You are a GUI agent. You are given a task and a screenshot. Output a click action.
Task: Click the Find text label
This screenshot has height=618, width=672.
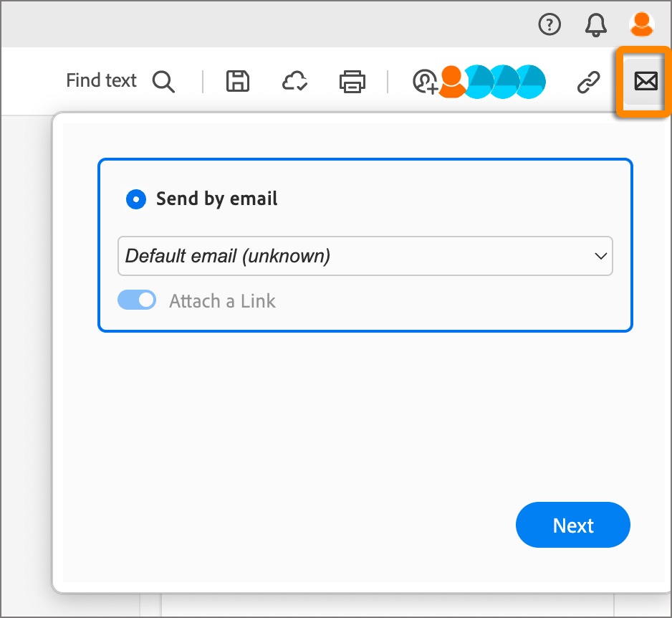[x=101, y=81]
